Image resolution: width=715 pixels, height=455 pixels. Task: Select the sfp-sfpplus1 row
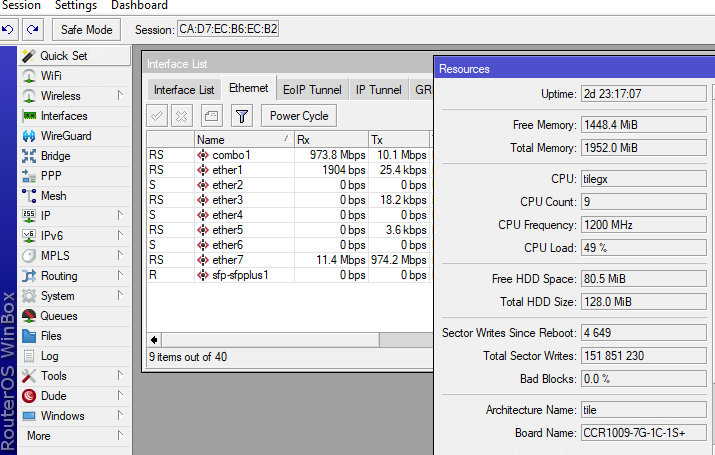click(289, 275)
